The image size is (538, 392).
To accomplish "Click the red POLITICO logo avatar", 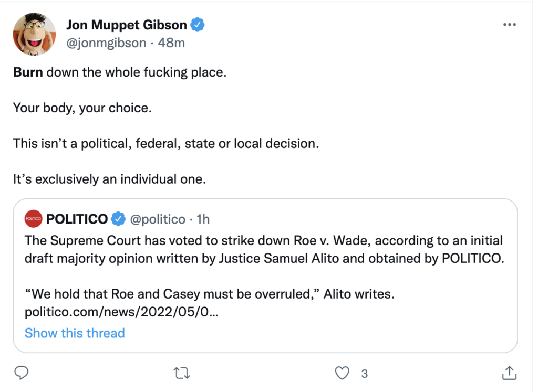I will (x=33, y=219).
